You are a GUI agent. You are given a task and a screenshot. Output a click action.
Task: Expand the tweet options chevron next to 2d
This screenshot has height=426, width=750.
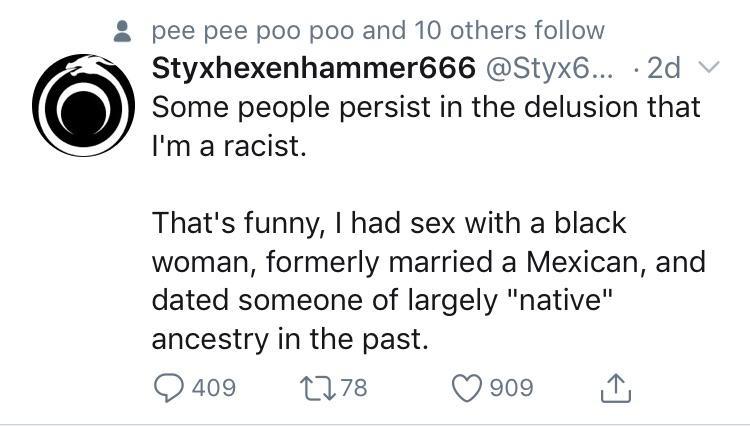click(708, 67)
